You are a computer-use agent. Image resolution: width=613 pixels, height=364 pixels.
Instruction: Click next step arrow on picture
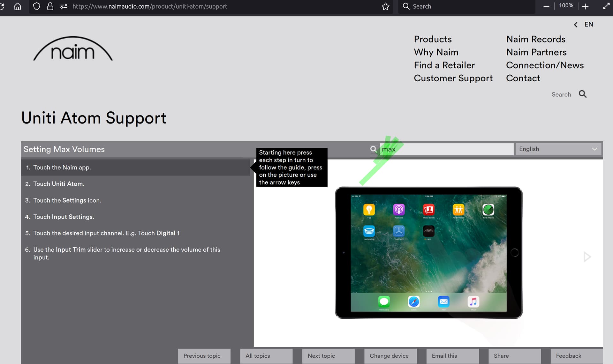[x=587, y=257]
